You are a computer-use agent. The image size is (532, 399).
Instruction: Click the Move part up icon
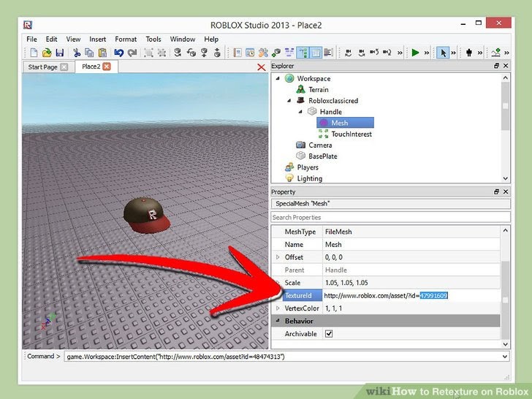(x=205, y=53)
